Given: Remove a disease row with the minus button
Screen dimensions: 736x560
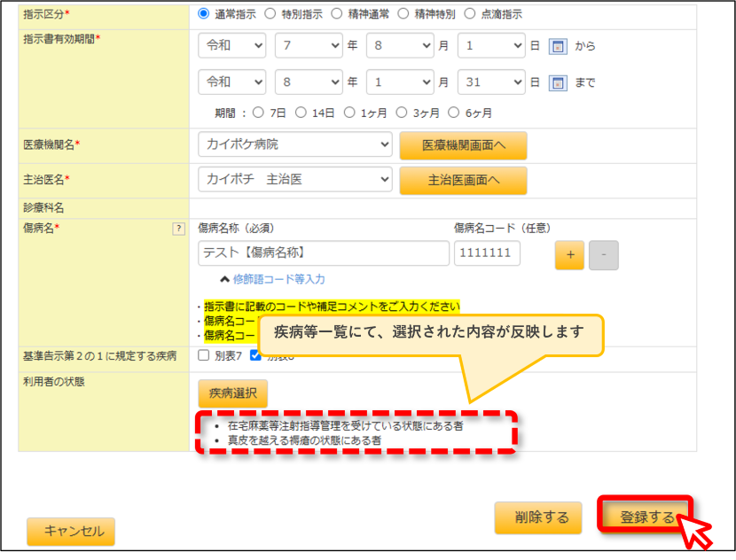Looking at the screenshot, I should coord(604,254).
